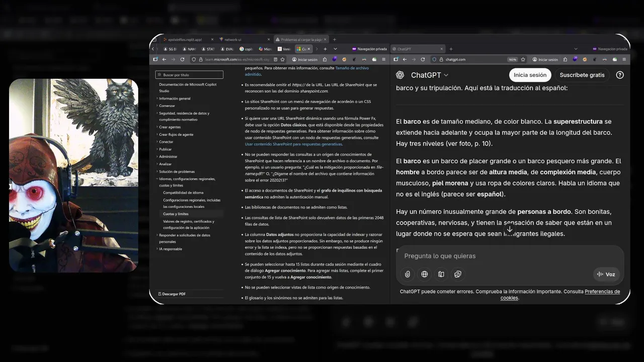Toggle reader view on Microsoft Learn page
Screen dimensions: 644x362
click(x=276, y=59)
